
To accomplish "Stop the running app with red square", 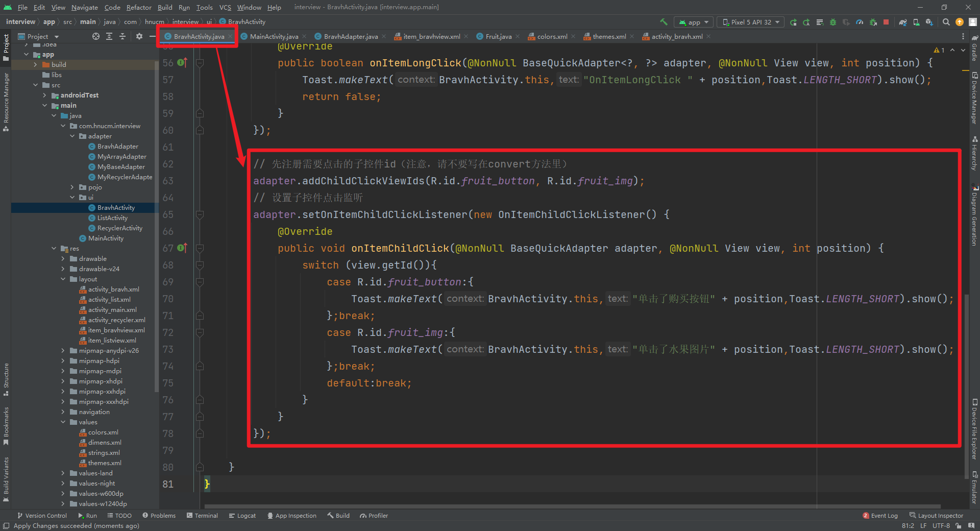I will click(886, 22).
